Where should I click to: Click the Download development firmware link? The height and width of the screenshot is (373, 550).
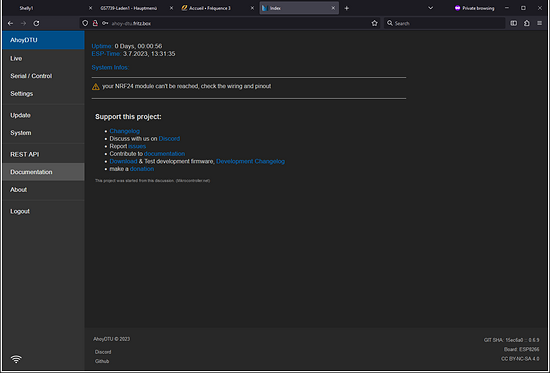point(123,161)
